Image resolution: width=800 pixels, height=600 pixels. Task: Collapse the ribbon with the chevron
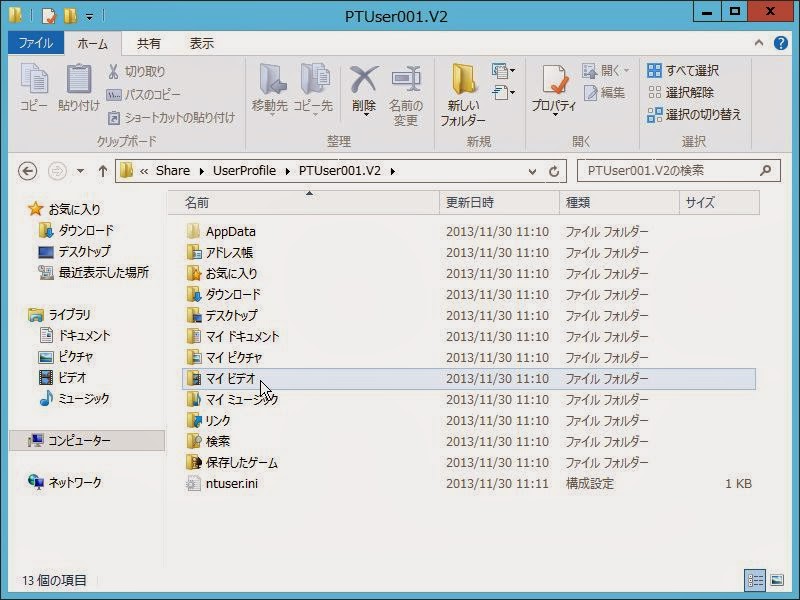tap(759, 43)
